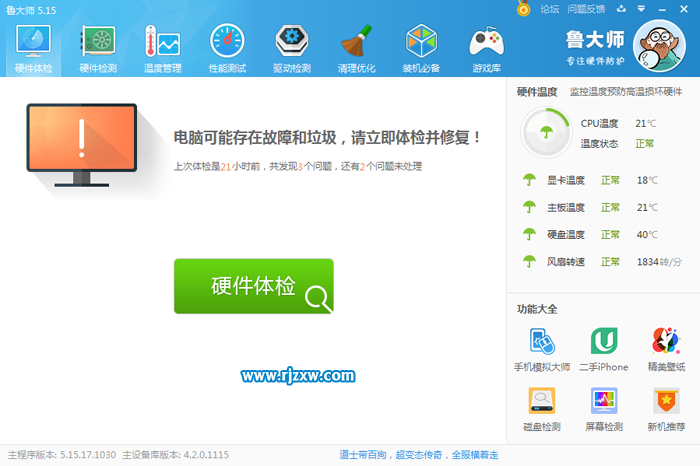700x466 pixels.
Task: Open 性能测试 speedometer icon
Action: tap(227, 41)
